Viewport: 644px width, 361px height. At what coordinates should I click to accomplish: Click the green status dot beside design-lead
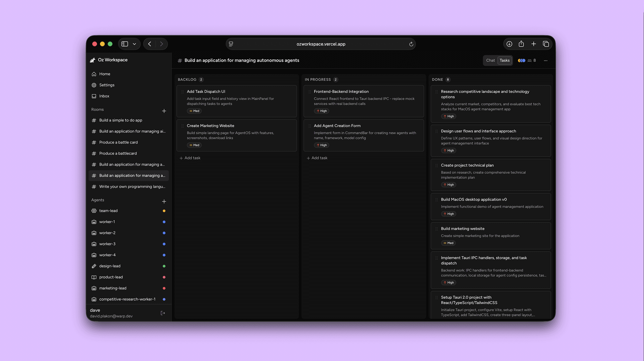[x=164, y=266]
